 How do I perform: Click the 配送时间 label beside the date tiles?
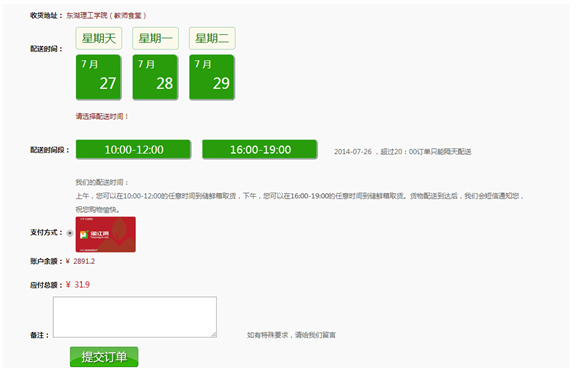point(46,49)
